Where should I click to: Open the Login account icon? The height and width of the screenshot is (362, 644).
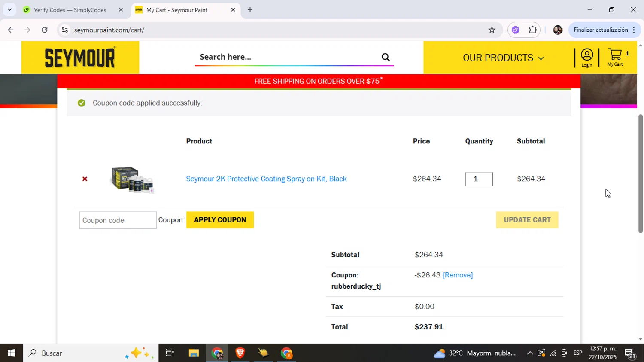(587, 58)
